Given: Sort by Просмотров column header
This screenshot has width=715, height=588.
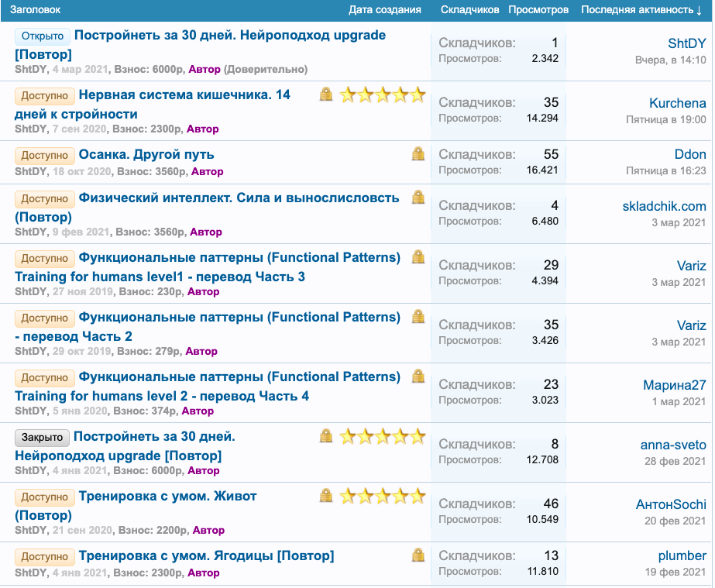Looking at the screenshot, I should point(538,9).
